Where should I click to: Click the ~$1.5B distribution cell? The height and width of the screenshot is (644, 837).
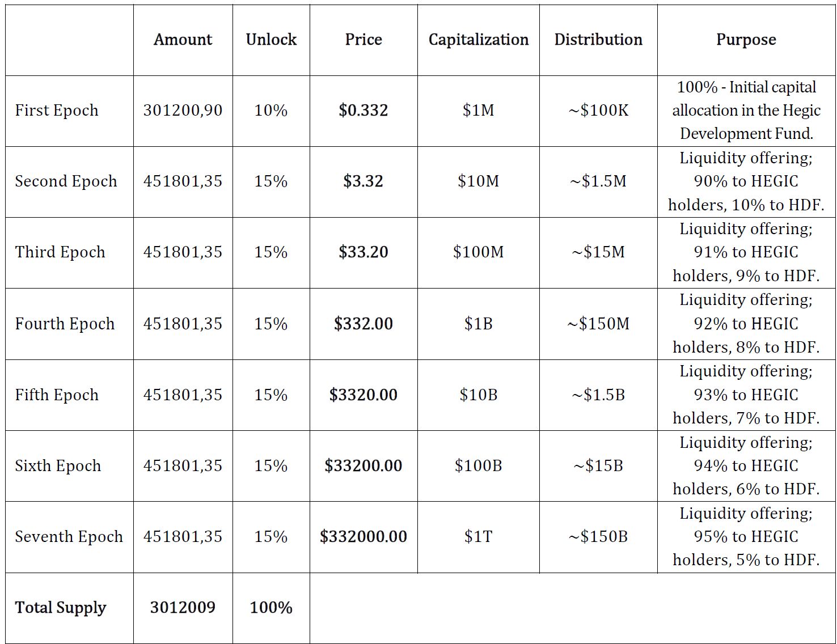tap(598, 395)
